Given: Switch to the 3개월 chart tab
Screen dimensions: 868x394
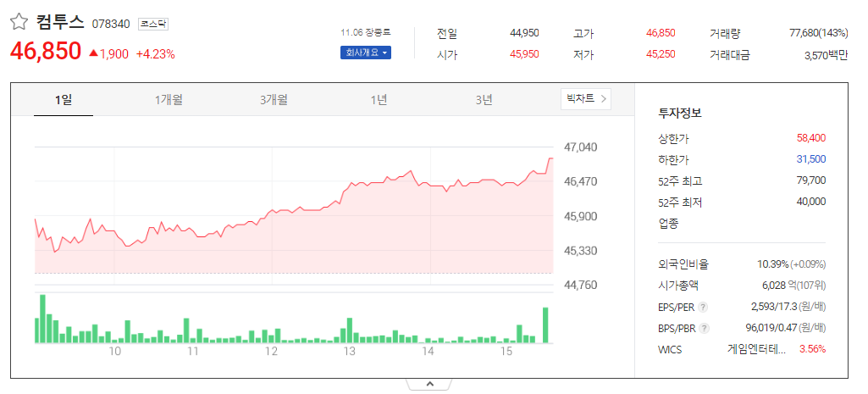Looking at the screenshot, I should (274, 100).
